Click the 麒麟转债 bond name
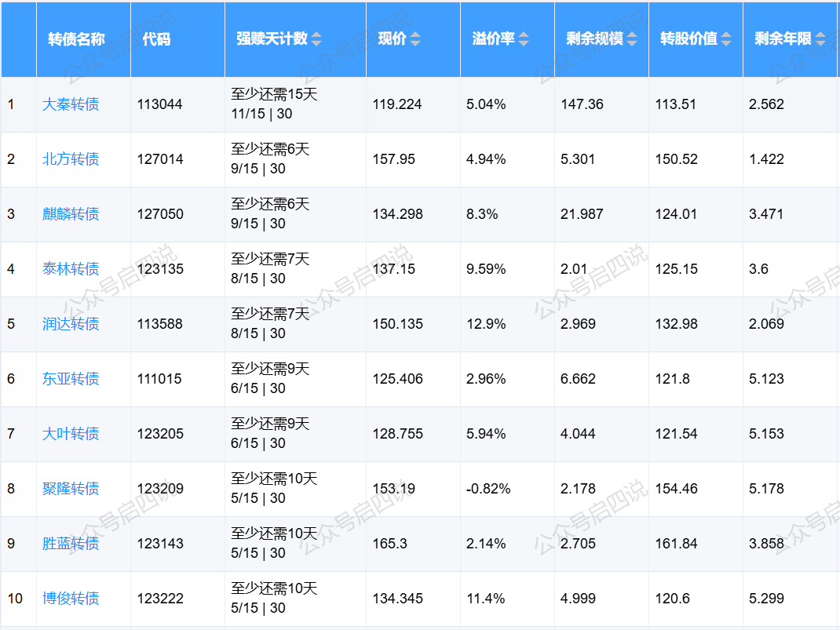The width and height of the screenshot is (840, 630). pos(71,214)
